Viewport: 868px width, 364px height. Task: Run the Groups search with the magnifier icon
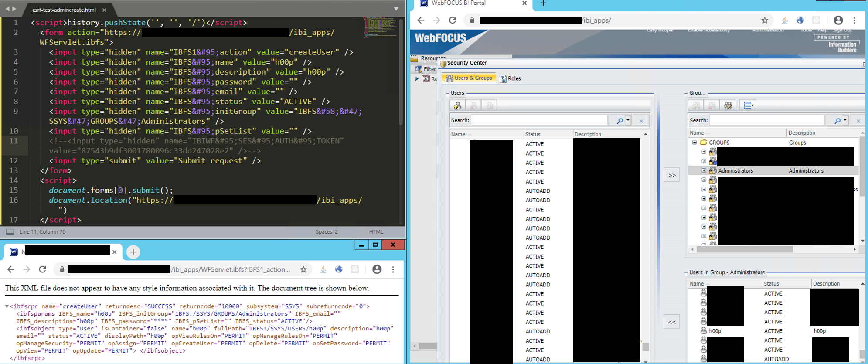coord(837,121)
